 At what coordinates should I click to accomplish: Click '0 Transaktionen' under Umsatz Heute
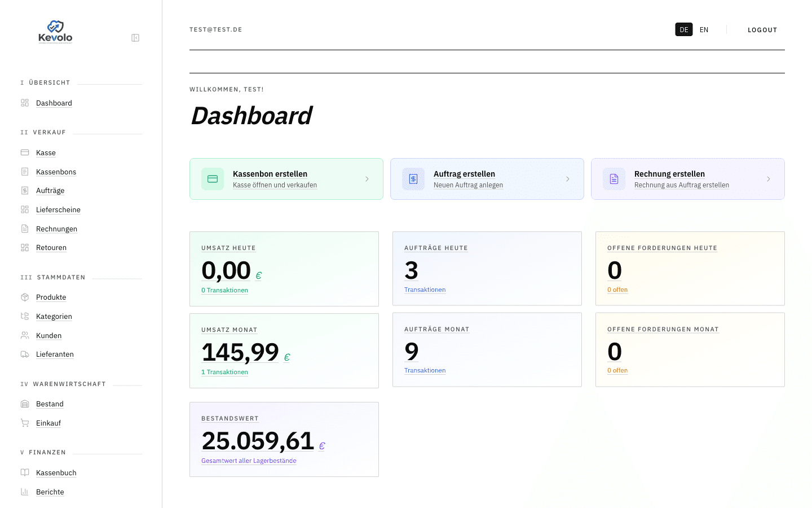click(224, 290)
